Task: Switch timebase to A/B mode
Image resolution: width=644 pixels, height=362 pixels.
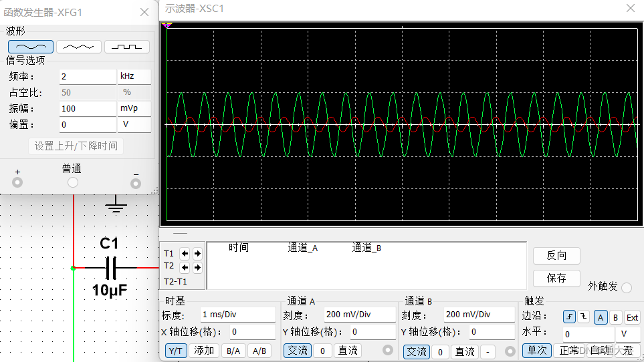Action: click(x=259, y=351)
